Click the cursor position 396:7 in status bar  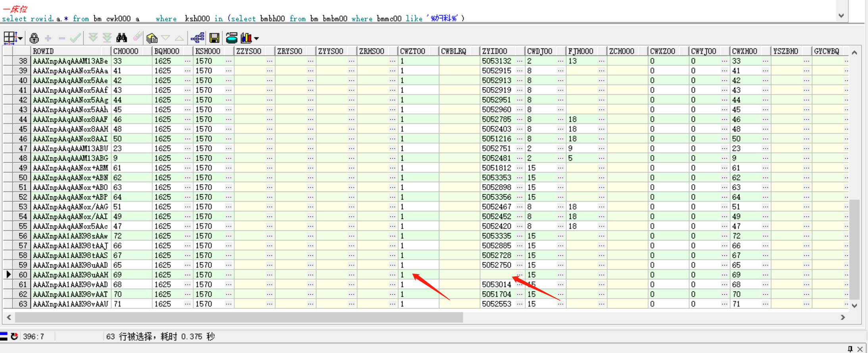34,336
